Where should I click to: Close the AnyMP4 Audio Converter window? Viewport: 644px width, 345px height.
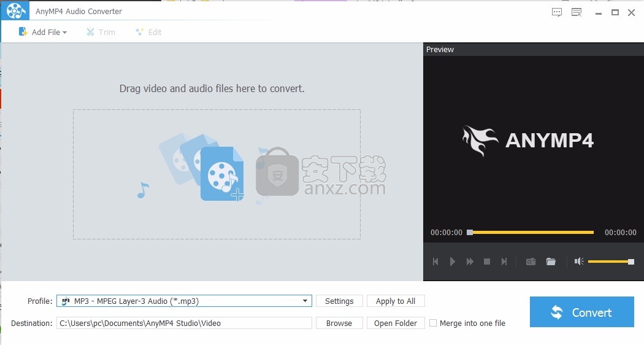tap(631, 12)
